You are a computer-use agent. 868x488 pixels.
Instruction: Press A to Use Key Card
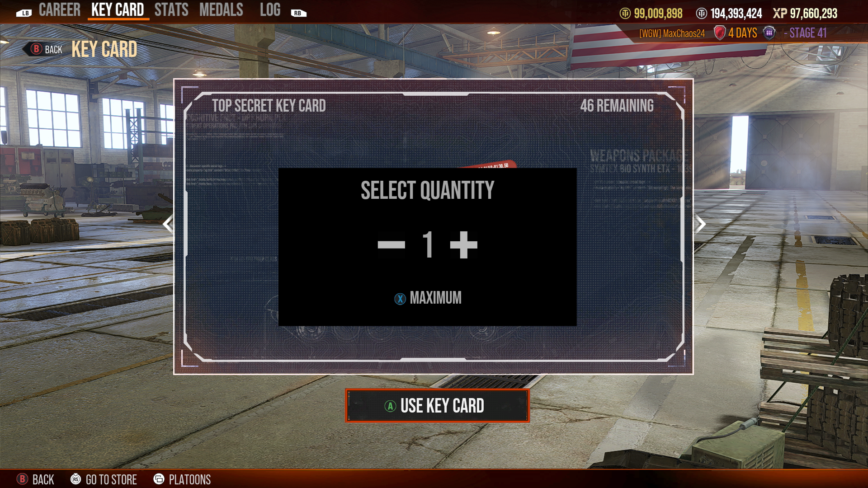[434, 406]
